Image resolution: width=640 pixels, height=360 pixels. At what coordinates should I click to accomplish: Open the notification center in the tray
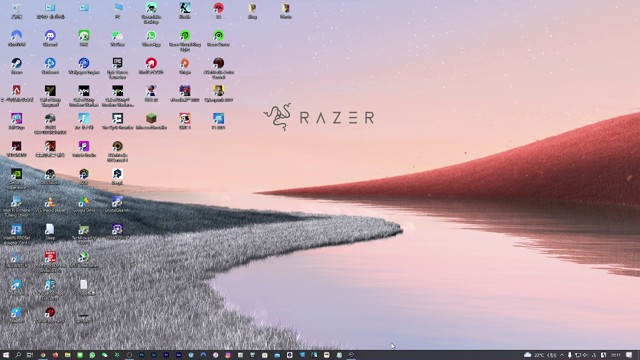coord(629,355)
